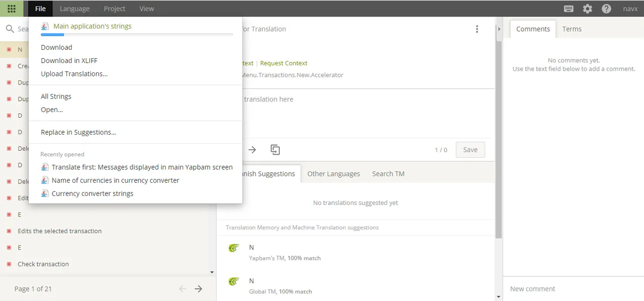Viewport: 644px width, 301px height.
Task: Collapse right panel arrow
Action: [x=499, y=29]
